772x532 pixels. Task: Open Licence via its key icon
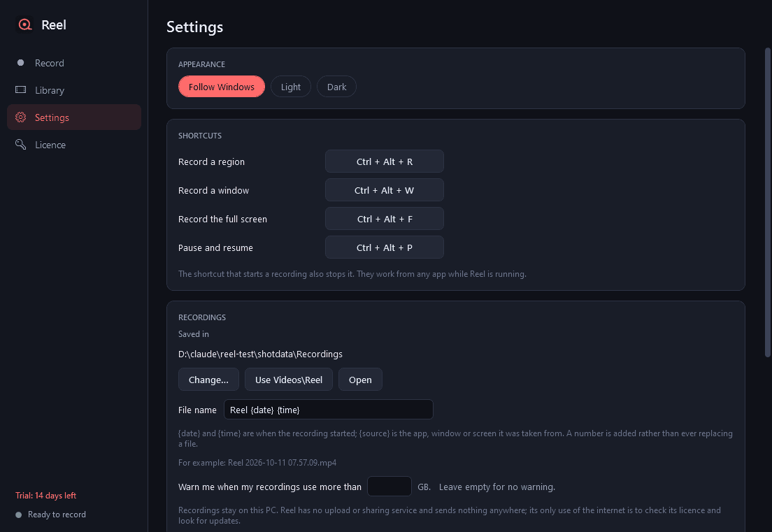pos(21,145)
